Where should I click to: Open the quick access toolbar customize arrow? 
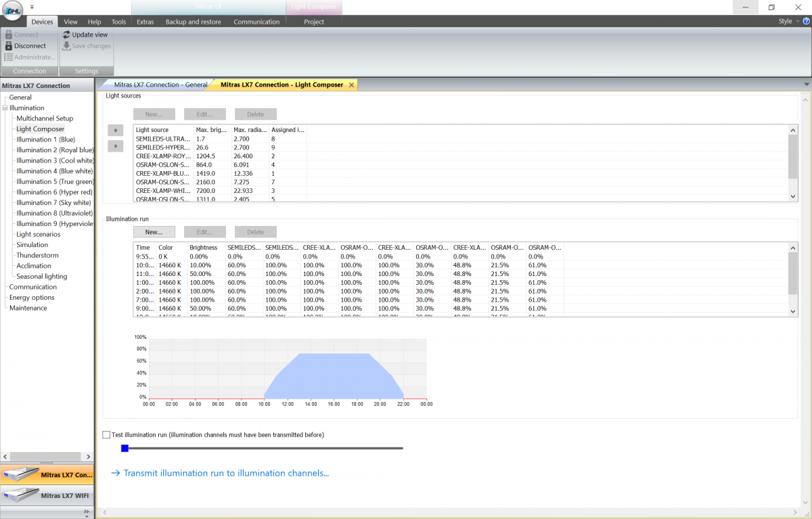tap(32, 7)
